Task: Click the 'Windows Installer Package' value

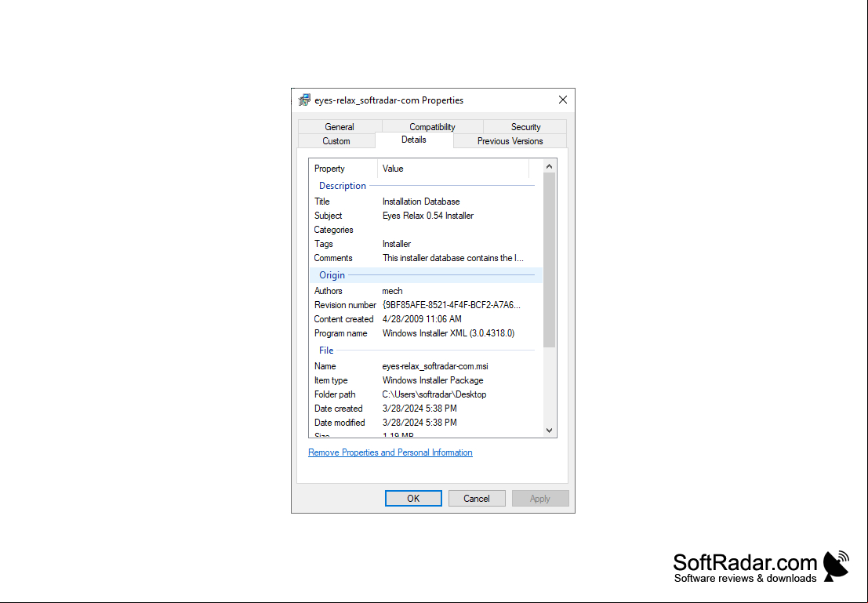Action: 433,380
